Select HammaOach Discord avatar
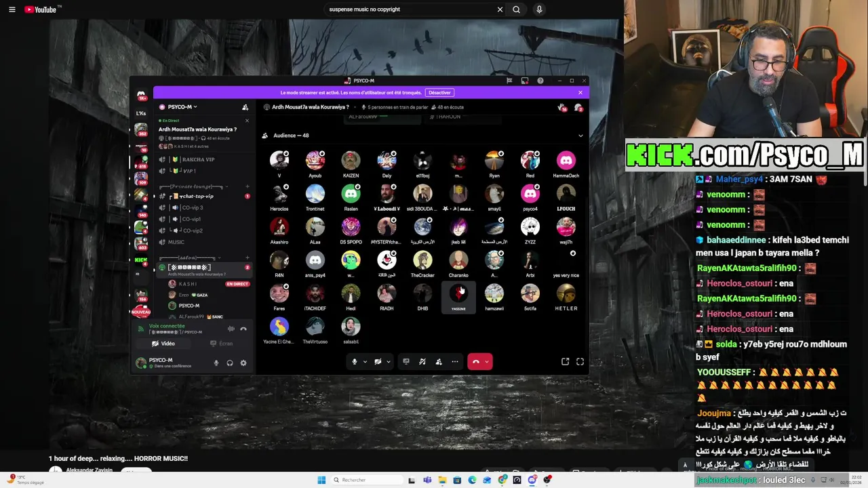 coord(566,161)
